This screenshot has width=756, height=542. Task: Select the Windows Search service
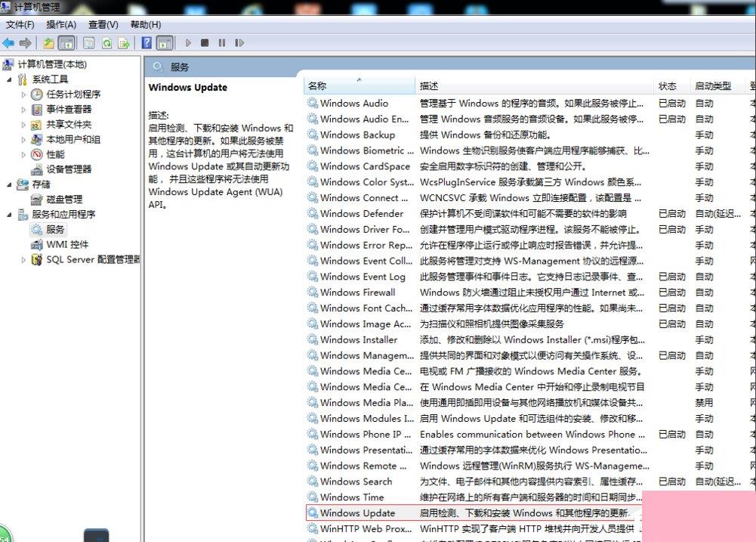(x=530, y=482)
